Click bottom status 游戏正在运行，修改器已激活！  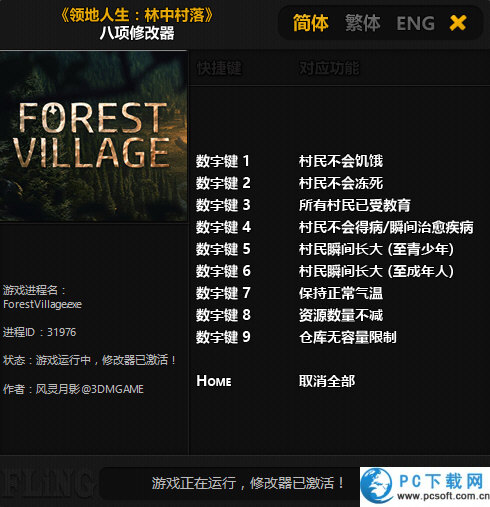248,483
